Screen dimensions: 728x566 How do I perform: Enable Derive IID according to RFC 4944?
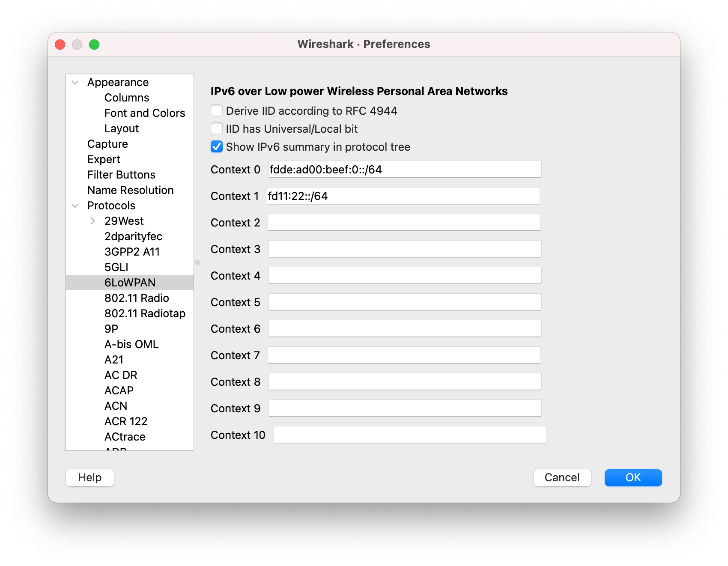pyautogui.click(x=217, y=111)
